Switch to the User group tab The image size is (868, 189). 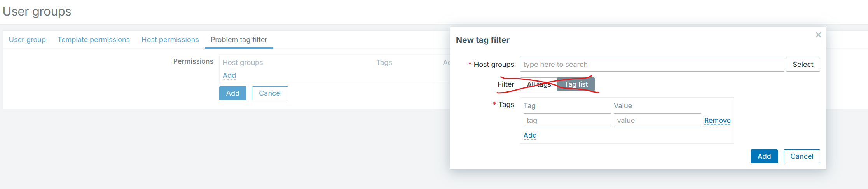pos(27,40)
